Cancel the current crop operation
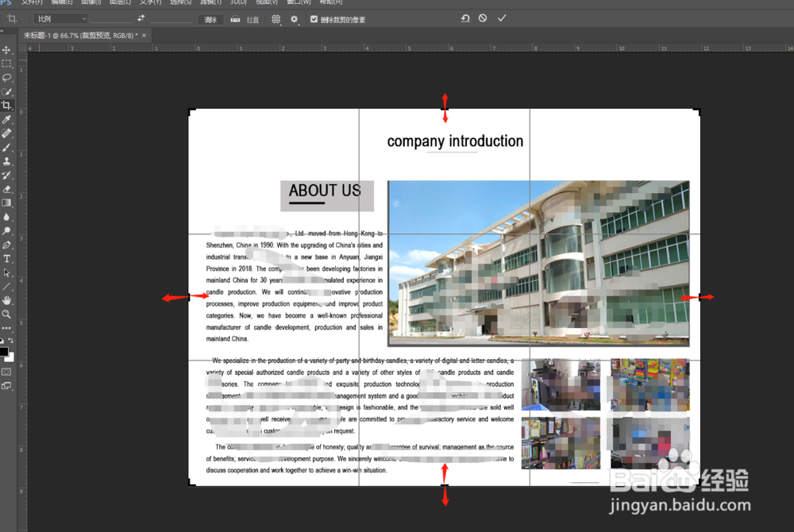 point(483,18)
